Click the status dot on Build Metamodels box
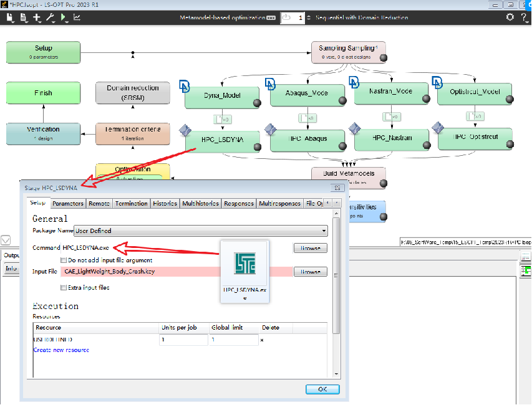The width and height of the screenshot is (532, 405). (x=384, y=183)
